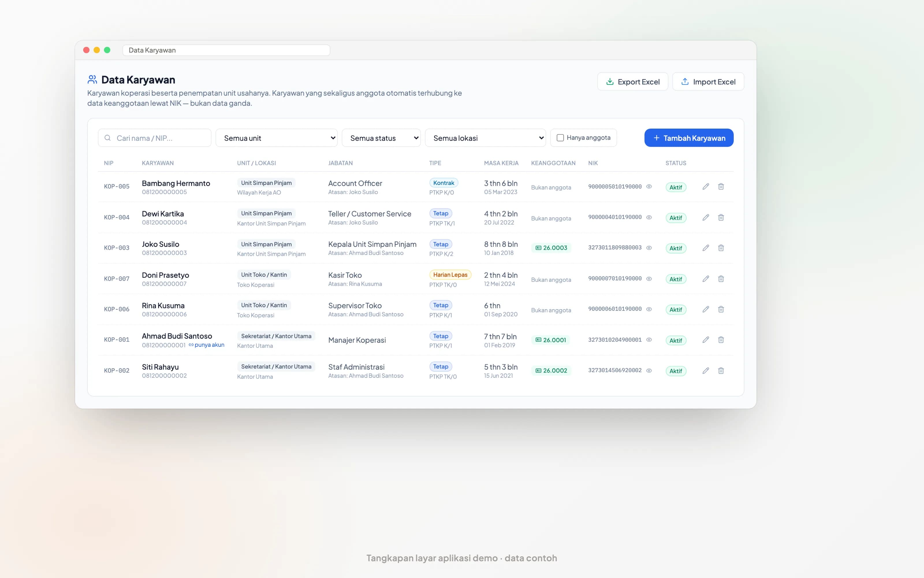Click the Export Excel button
The width and height of the screenshot is (924, 578).
pos(633,82)
